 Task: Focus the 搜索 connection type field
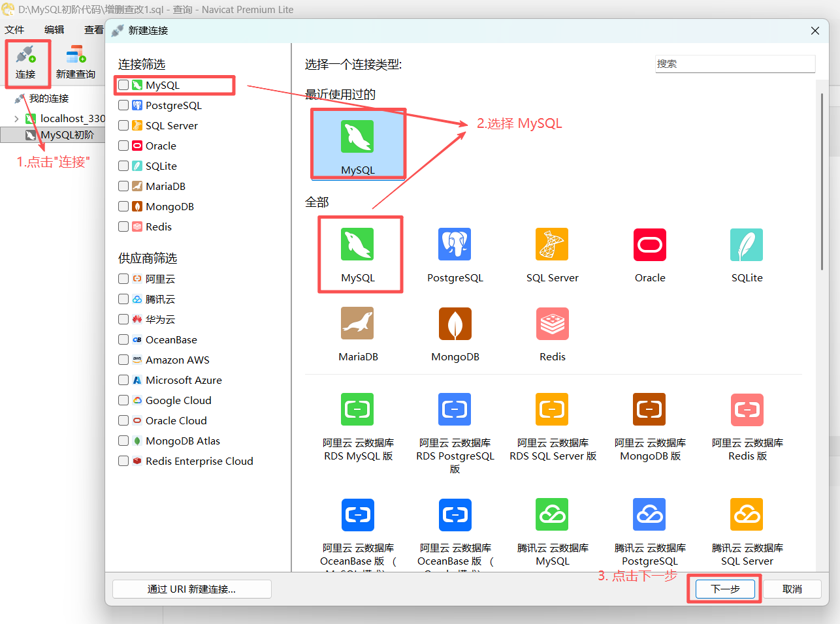(735, 64)
